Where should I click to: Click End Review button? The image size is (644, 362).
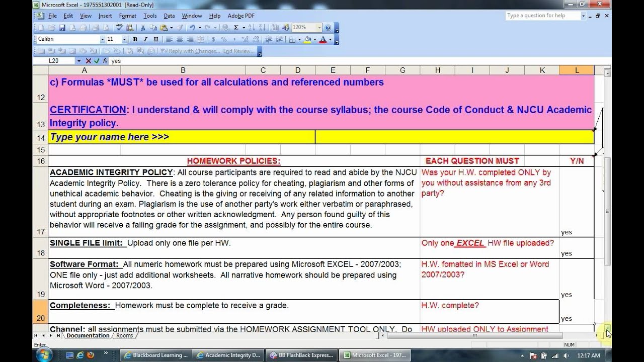pos(238,51)
